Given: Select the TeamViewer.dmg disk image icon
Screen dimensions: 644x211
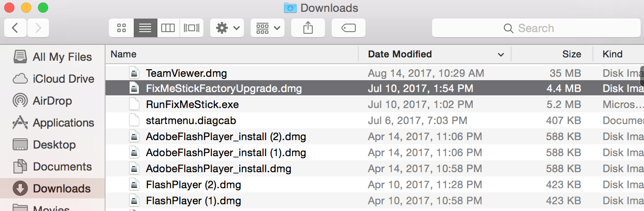Looking at the screenshot, I should tap(134, 73).
